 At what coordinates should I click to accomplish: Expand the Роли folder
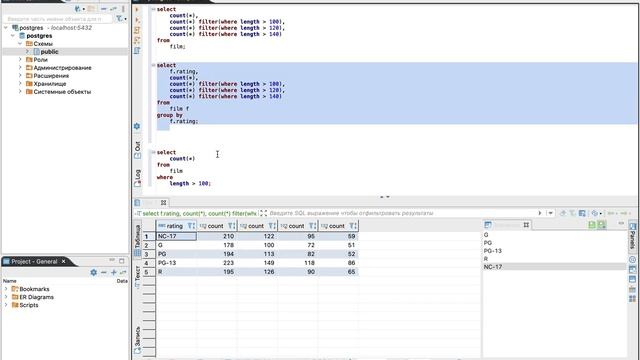[20, 60]
